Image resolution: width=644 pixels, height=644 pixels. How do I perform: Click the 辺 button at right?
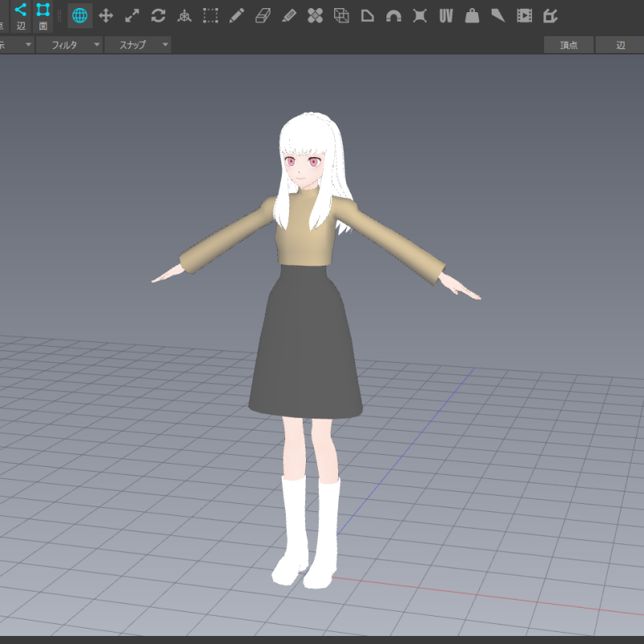tap(620, 45)
